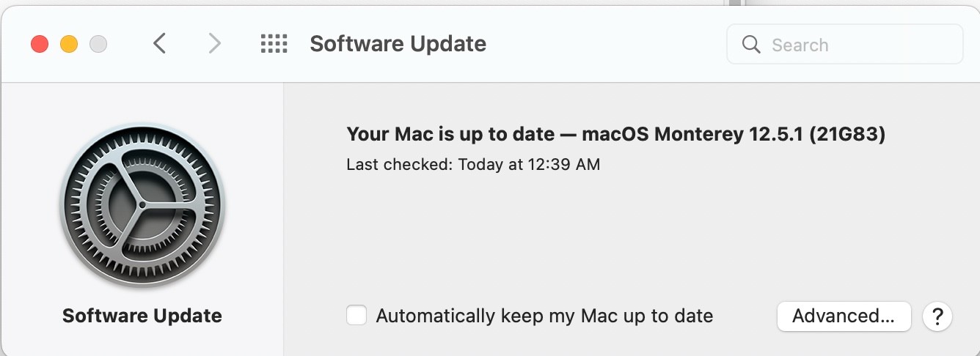
Task: Click the 12:39 AM timestamp
Action: click(x=563, y=164)
